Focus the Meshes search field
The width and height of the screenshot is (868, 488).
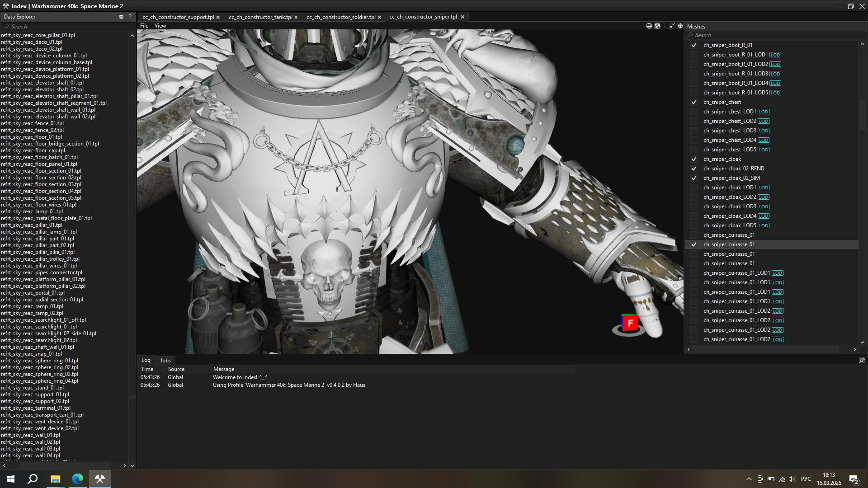tap(775, 35)
